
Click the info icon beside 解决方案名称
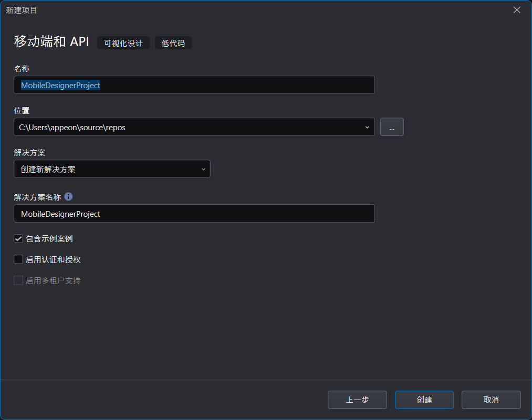click(x=68, y=197)
